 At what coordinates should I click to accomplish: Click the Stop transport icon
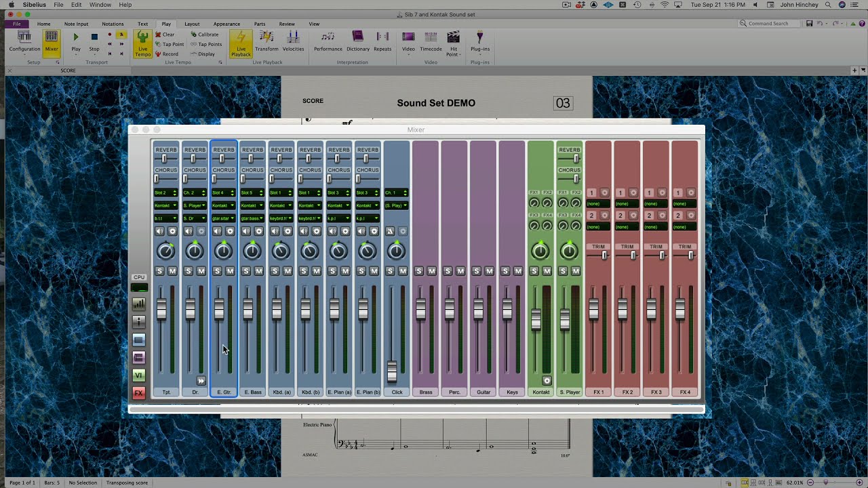[94, 37]
